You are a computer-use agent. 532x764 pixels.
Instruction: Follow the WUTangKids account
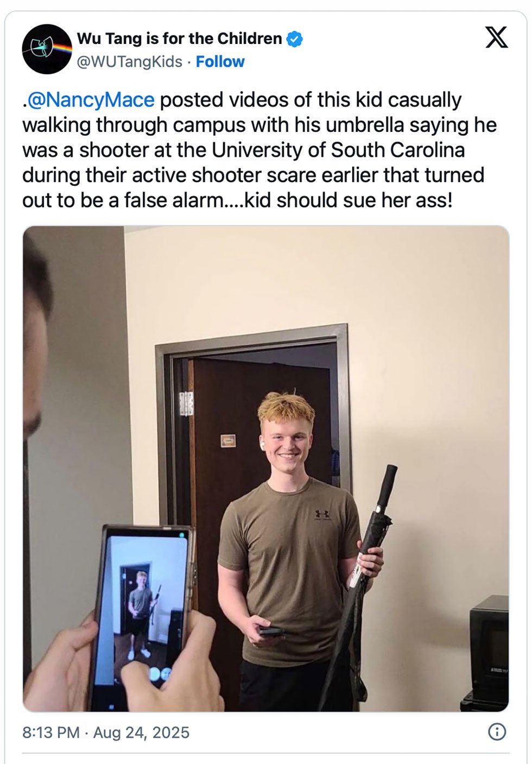pos(220,62)
